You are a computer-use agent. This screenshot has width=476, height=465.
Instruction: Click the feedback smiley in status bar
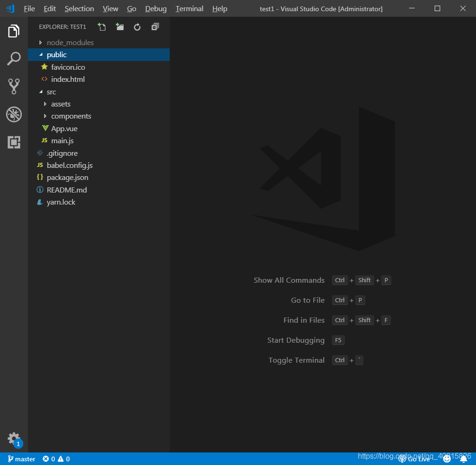[x=447, y=459]
